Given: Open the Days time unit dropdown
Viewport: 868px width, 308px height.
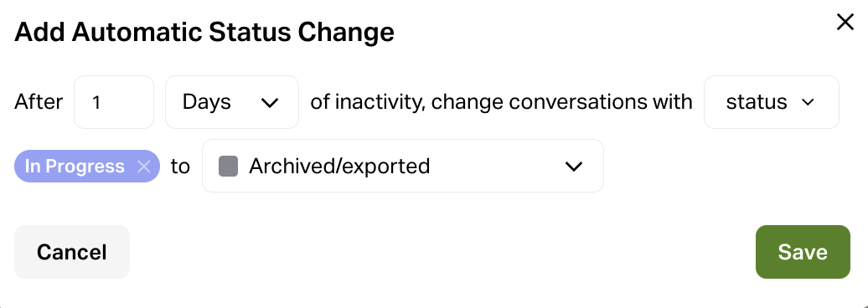Looking at the screenshot, I should click(232, 102).
